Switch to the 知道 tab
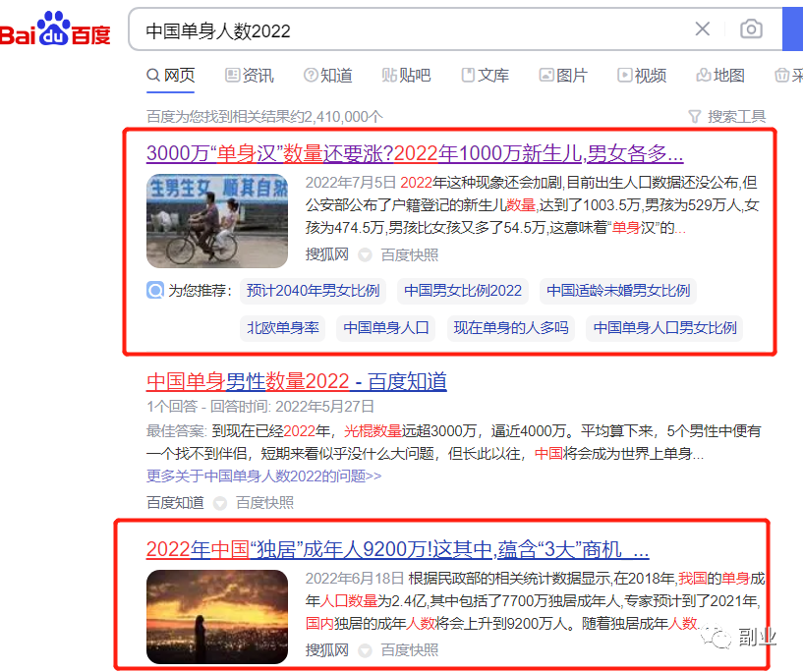This screenshot has width=803, height=672. click(327, 76)
